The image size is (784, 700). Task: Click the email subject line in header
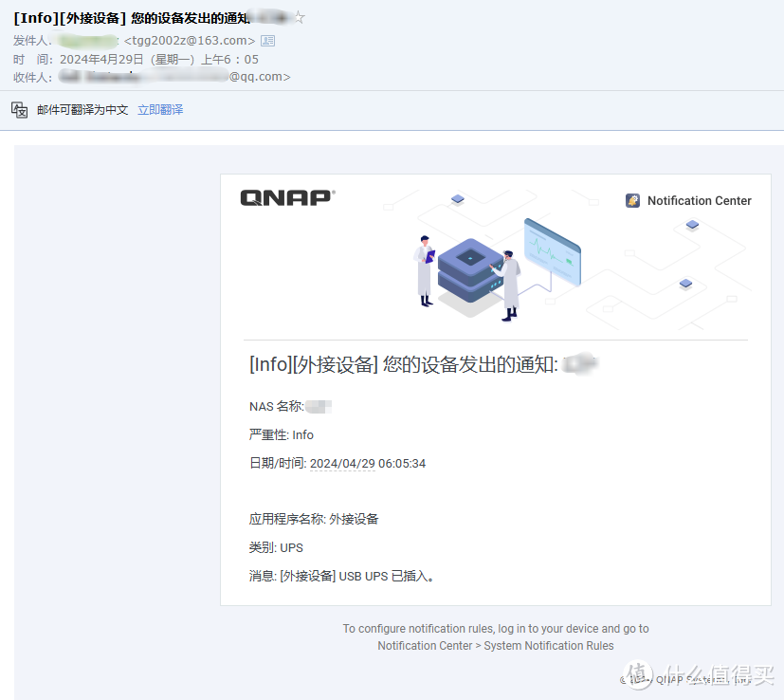tap(132, 18)
